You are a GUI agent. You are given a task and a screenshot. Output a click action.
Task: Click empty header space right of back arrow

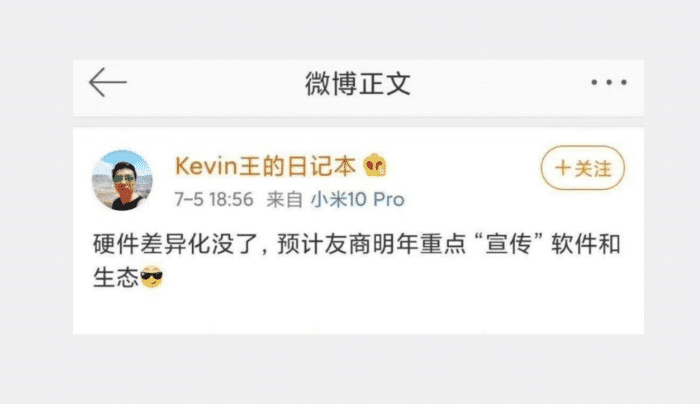coord(214,83)
